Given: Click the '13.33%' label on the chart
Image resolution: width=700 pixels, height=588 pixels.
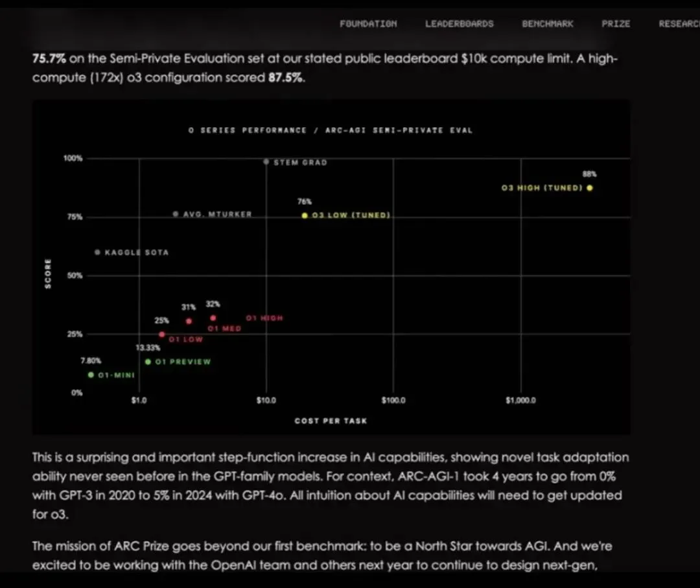Looking at the screenshot, I should coord(148,347).
